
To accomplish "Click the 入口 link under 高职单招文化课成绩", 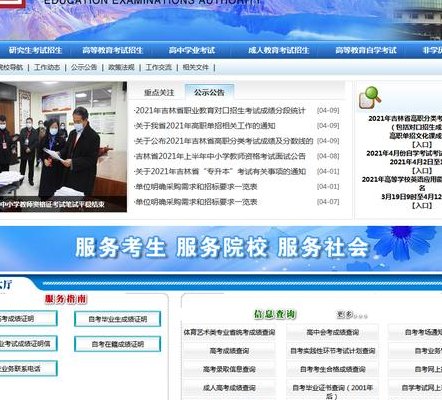I will click(x=422, y=145).
